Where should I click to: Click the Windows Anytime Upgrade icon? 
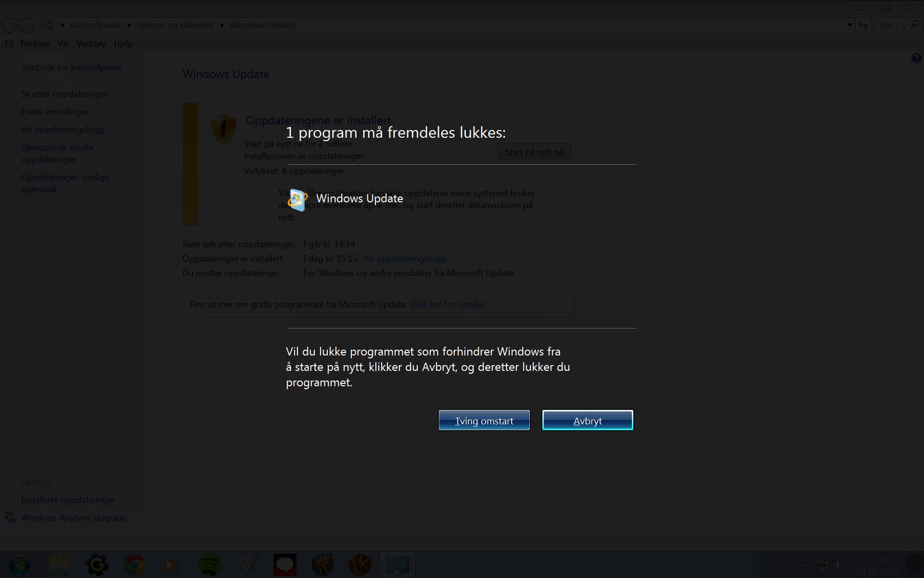pyautogui.click(x=10, y=517)
